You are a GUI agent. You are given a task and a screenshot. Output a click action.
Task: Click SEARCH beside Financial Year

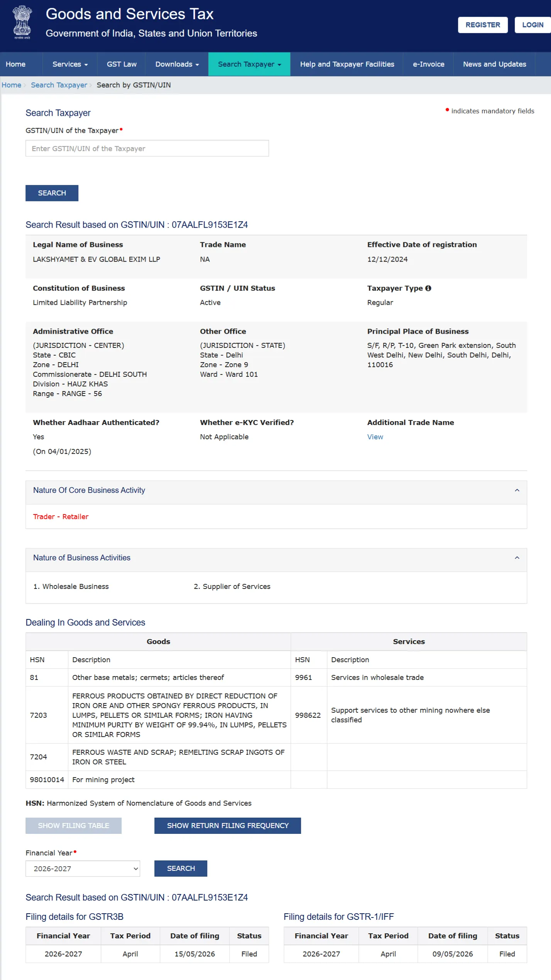(181, 869)
